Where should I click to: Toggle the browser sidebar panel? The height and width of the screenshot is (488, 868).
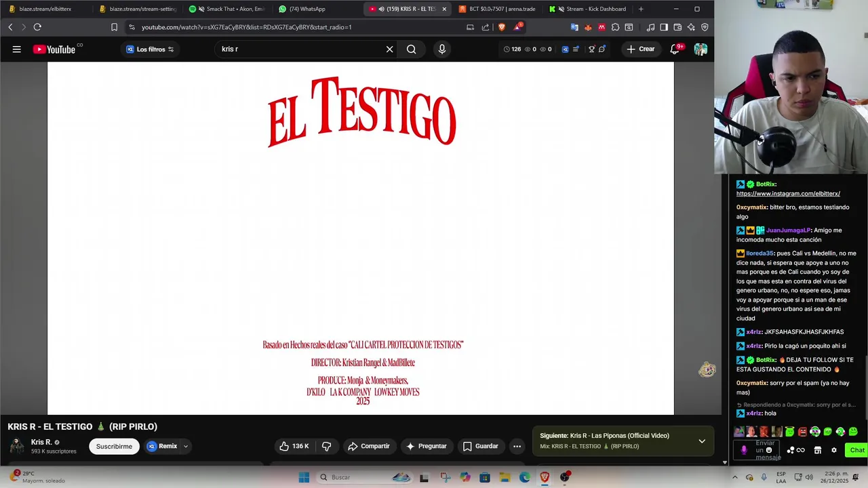point(664,27)
